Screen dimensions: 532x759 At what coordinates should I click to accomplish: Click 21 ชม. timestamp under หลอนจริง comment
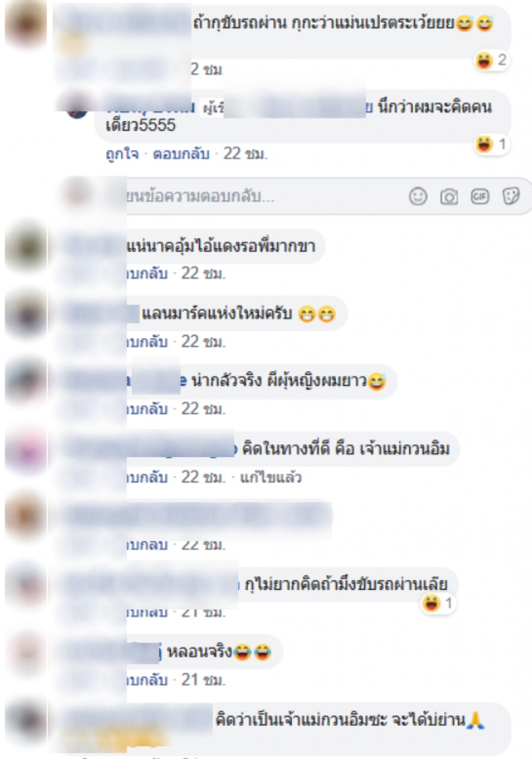[x=203, y=680]
